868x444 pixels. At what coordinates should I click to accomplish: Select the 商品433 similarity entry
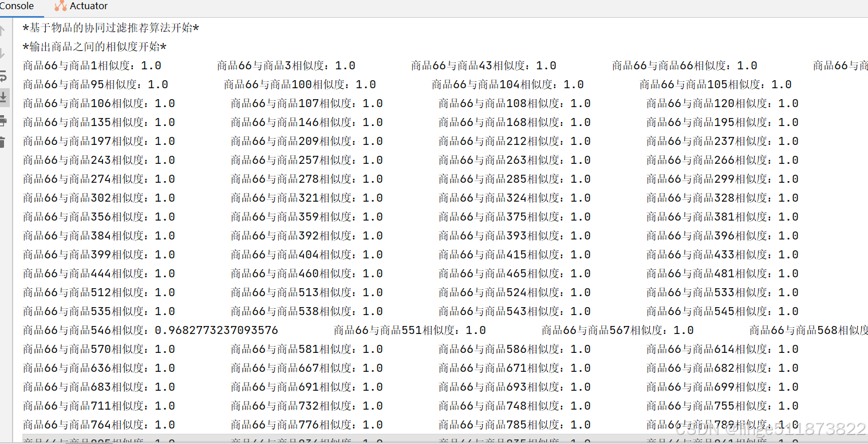(723, 255)
